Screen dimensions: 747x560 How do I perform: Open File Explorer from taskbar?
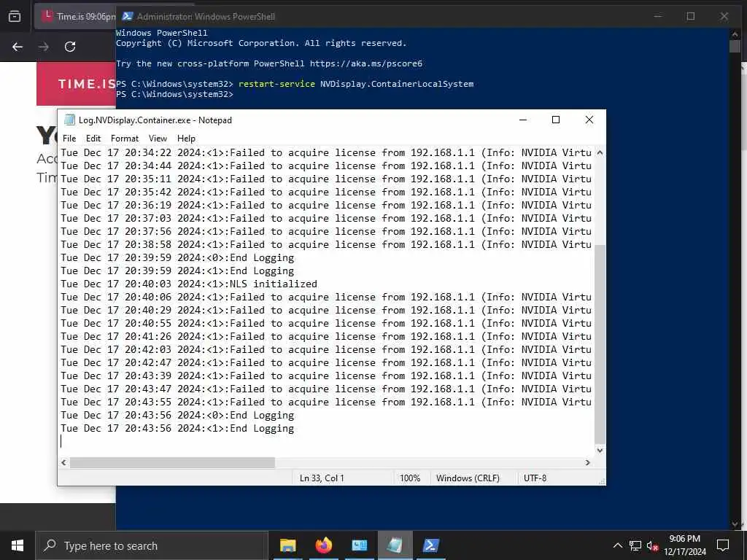click(x=287, y=545)
